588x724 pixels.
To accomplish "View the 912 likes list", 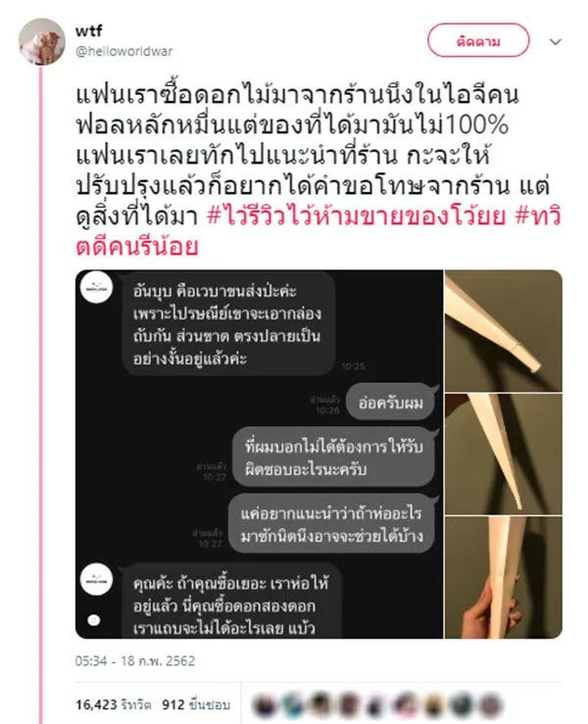I will [x=196, y=704].
